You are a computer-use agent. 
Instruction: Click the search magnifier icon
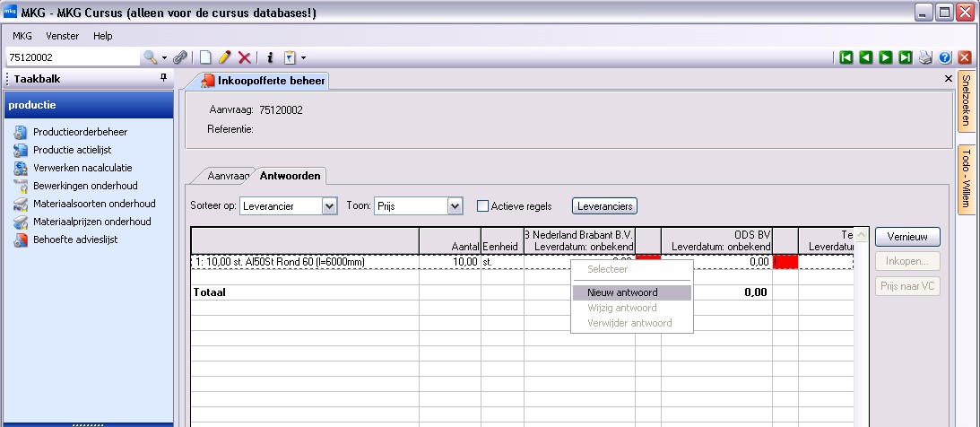(150, 57)
